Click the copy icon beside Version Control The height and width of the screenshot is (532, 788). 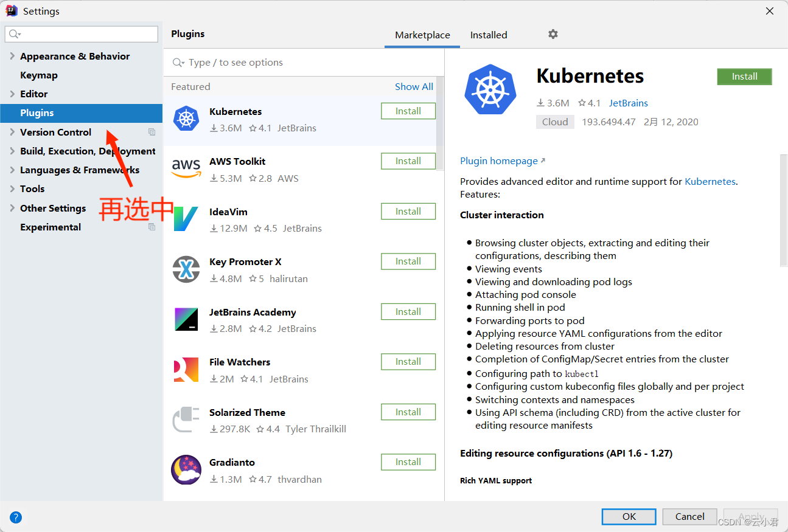pos(152,132)
